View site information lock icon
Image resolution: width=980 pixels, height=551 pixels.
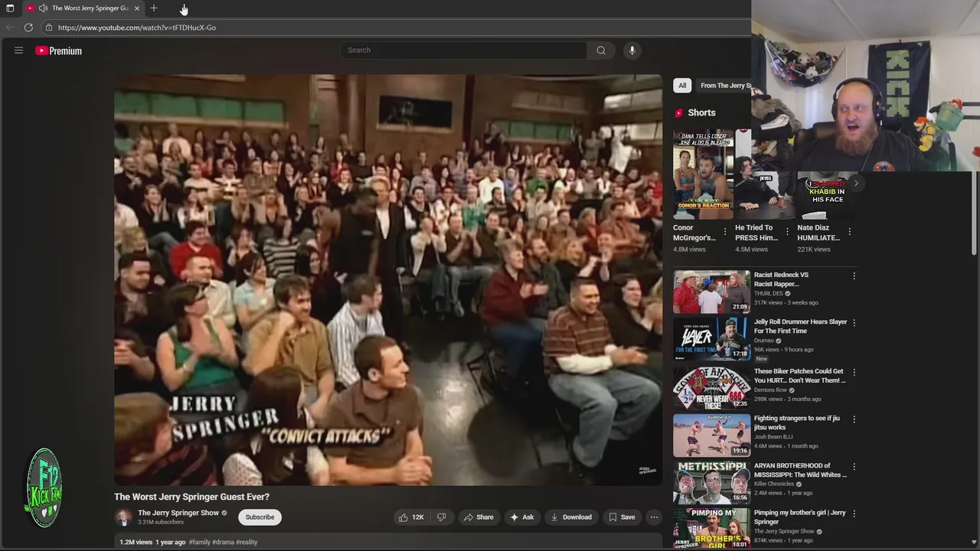tap(48, 28)
